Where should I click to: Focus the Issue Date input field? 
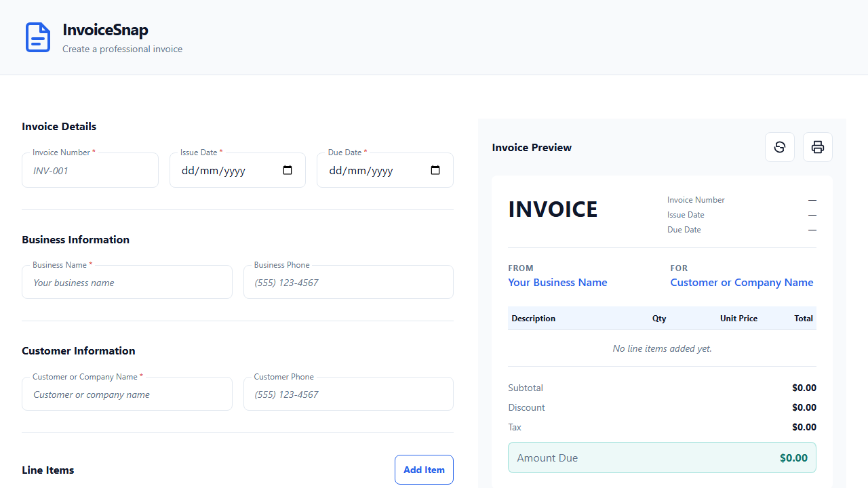pyautogui.click(x=237, y=170)
